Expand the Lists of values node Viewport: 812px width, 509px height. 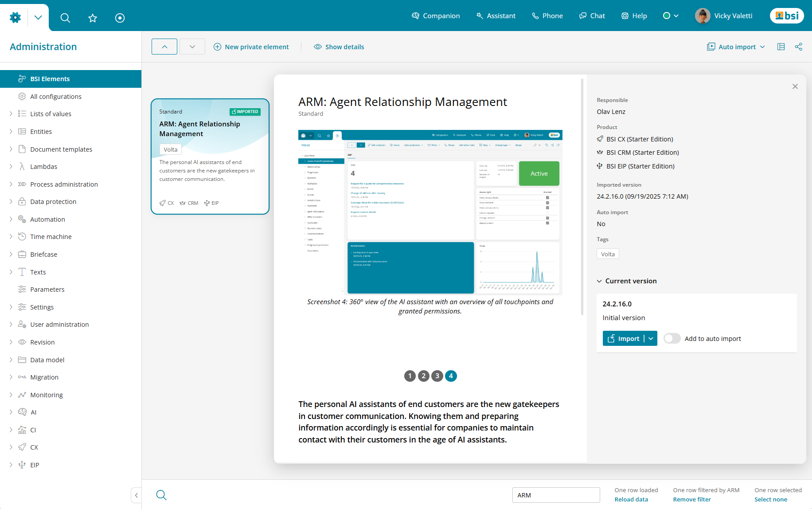pos(11,114)
